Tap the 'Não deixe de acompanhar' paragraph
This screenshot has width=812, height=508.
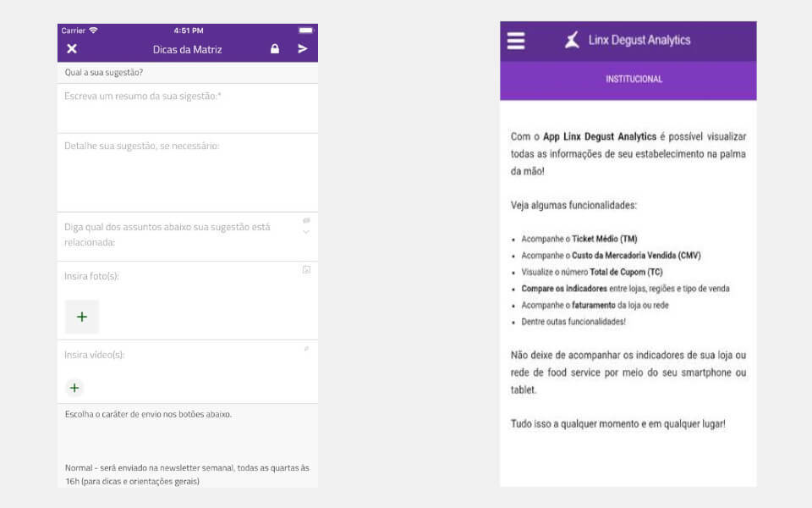pos(628,373)
